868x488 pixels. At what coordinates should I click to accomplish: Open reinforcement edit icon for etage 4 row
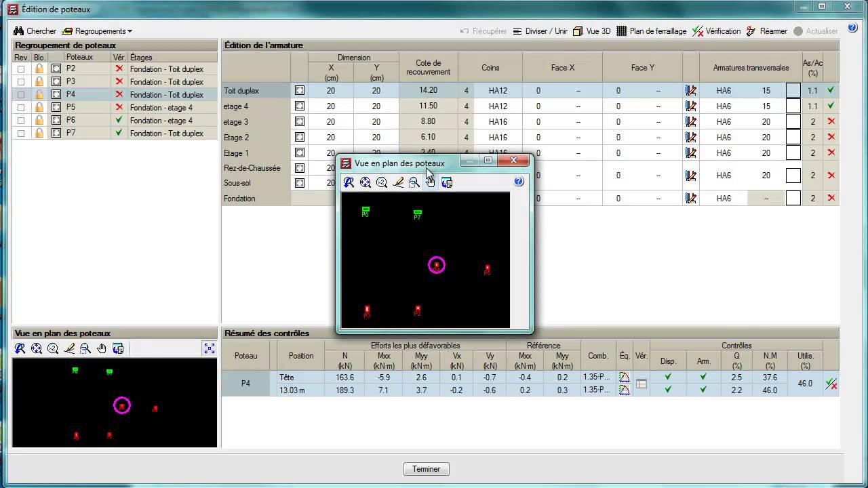coord(690,106)
